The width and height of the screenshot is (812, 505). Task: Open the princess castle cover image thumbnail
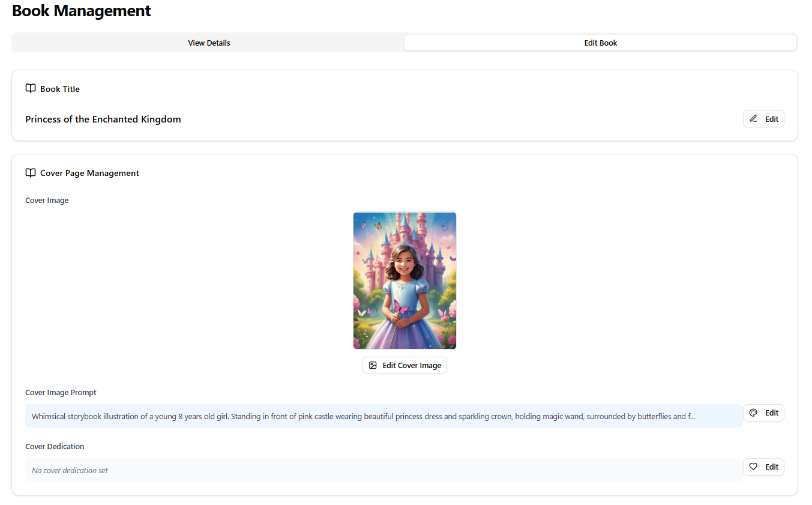click(x=404, y=280)
